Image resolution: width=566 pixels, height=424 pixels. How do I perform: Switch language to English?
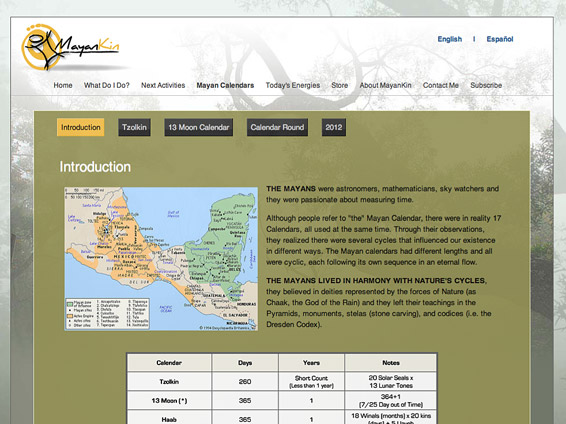[x=449, y=39]
